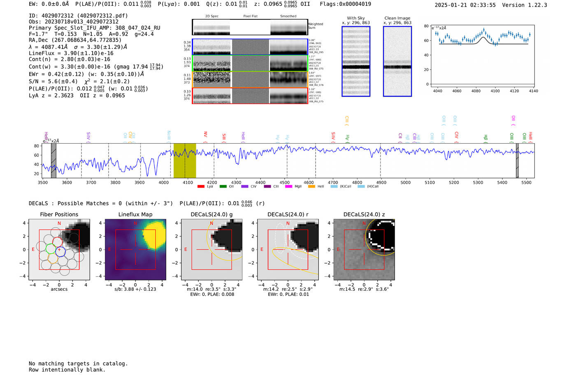
Task: Click the hatched gray band near 3550 Å
Action: (x=53, y=161)
